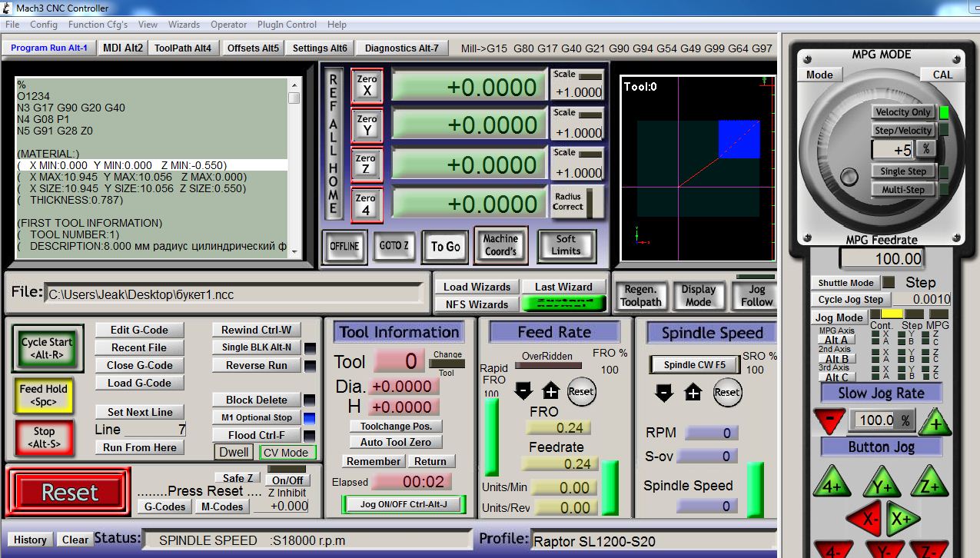Select Velocity Only MPG mode
This screenshot has height=558, width=980.
click(x=903, y=112)
